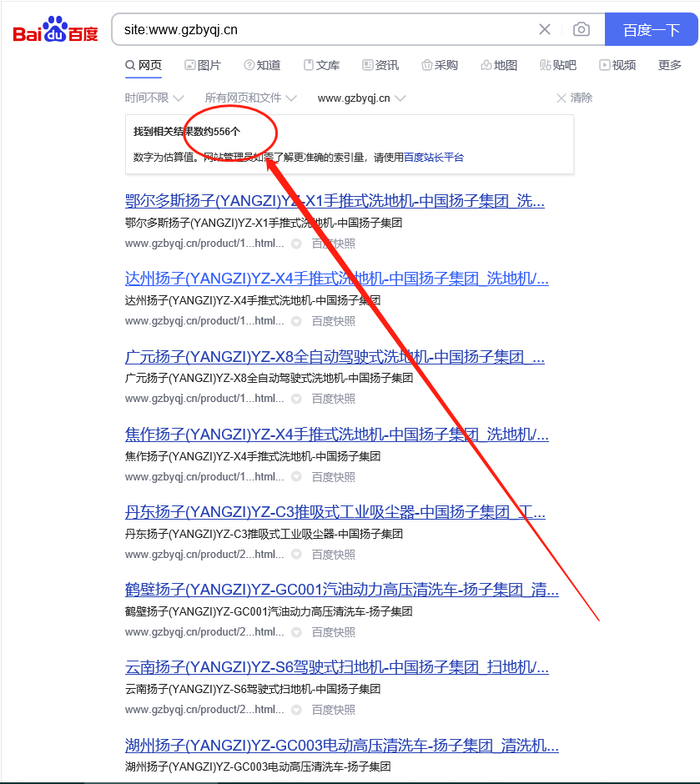700x784 pixels.
Task: Click 百度快照 for 鹤壁 result
Action: pos(334,632)
